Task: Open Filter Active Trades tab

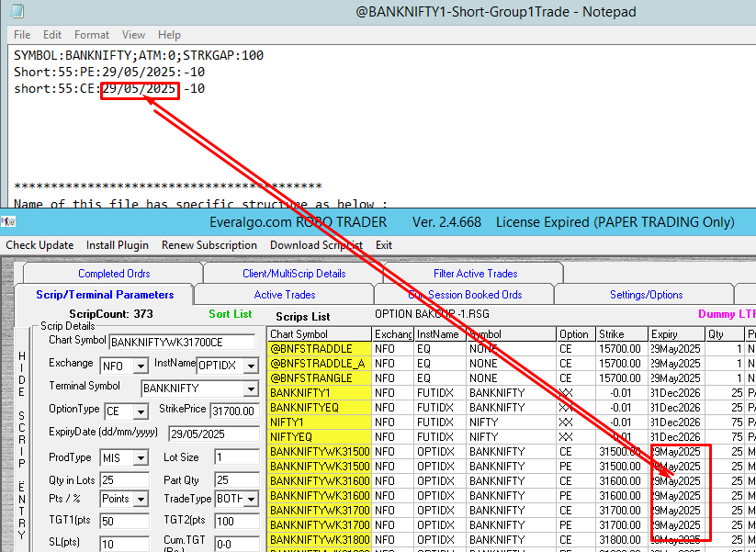Action: coord(475,274)
